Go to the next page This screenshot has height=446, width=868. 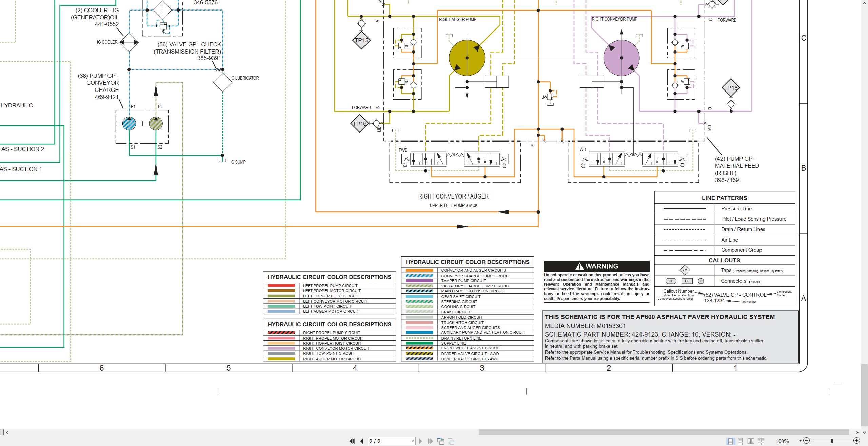click(421, 441)
